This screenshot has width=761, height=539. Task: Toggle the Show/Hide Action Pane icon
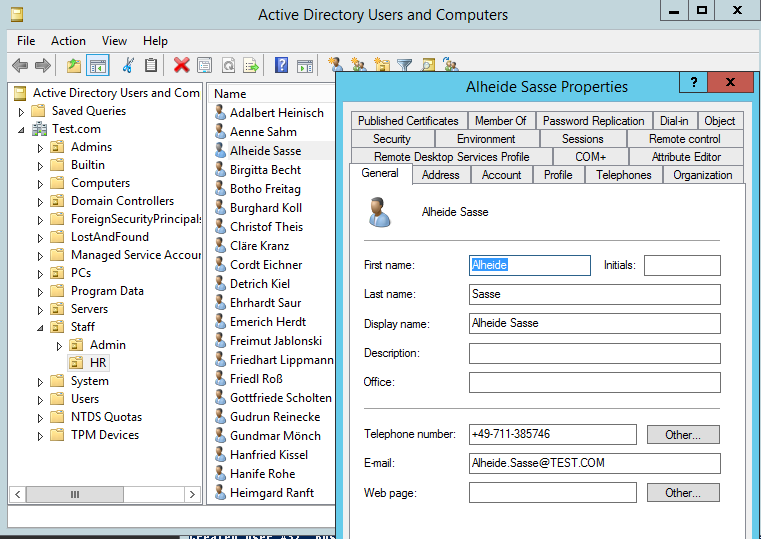tap(305, 65)
